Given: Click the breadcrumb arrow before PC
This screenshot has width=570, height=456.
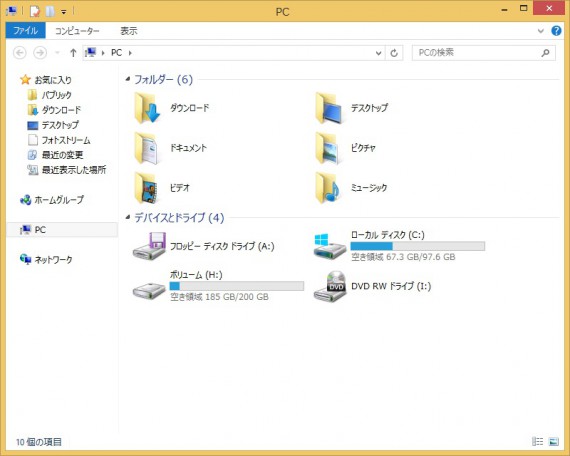Looking at the screenshot, I should tap(103, 53).
